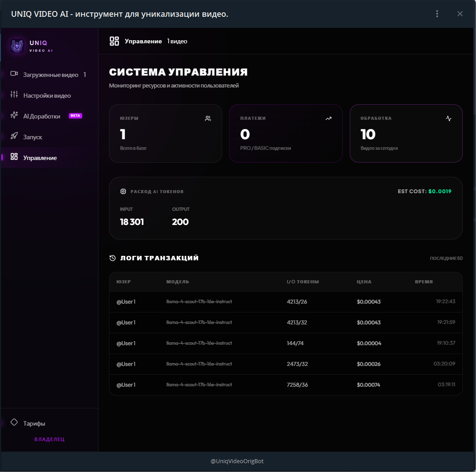Go to the Запуск section
This screenshot has height=472, width=476.
click(x=33, y=137)
